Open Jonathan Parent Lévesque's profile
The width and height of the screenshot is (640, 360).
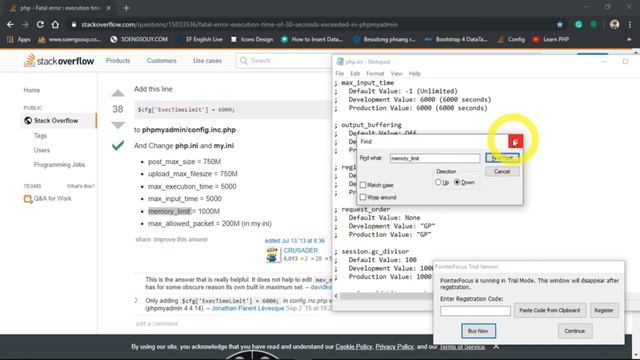[247, 308]
